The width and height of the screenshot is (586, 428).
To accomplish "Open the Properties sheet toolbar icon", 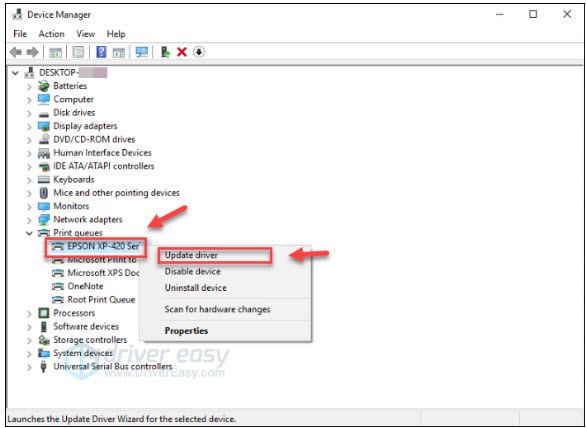I will point(78,52).
